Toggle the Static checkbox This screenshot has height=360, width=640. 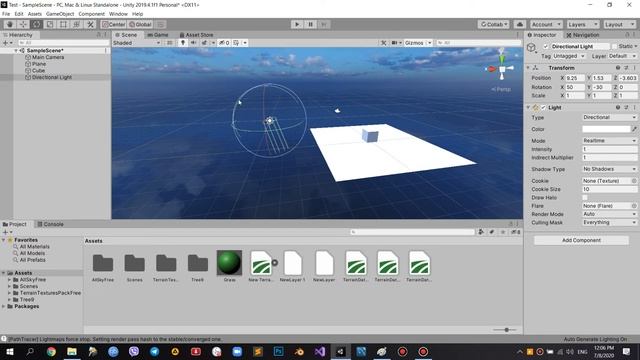click(x=614, y=47)
